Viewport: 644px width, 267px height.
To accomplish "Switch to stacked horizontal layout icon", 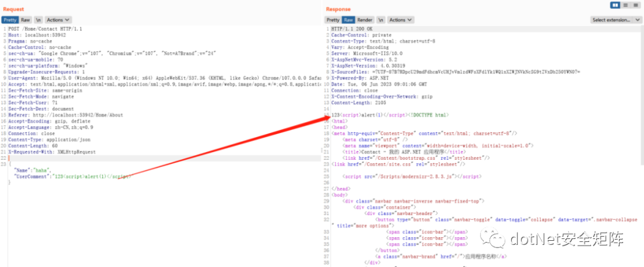I will [x=625, y=5].
